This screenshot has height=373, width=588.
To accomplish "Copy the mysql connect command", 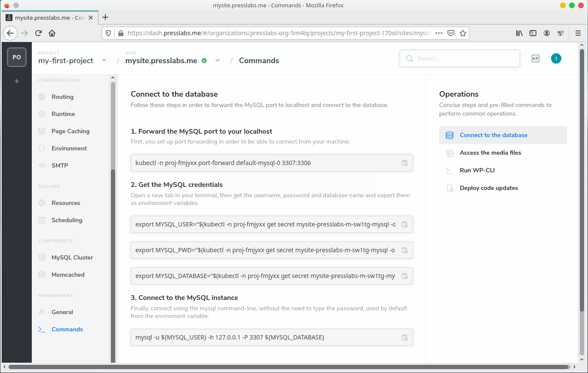I will coord(404,337).
